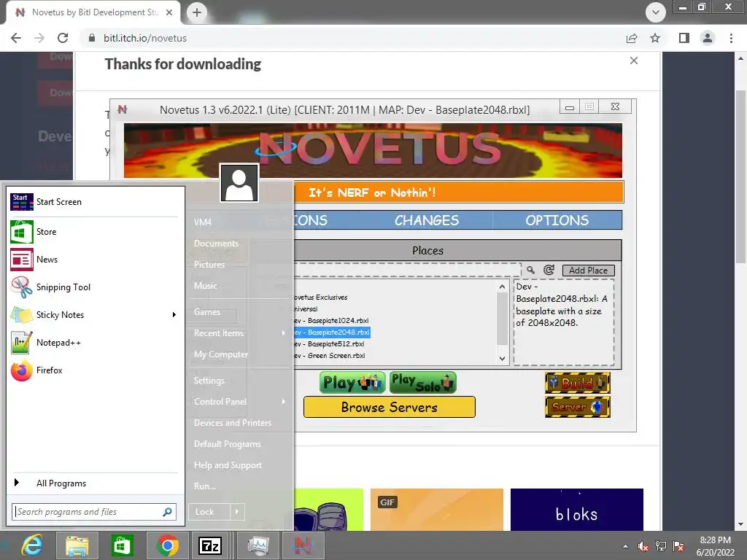The height and width of the screenshot is (560, 747).
Task: Open Windows Store in taskbar
Action: (x=122, y=545)
